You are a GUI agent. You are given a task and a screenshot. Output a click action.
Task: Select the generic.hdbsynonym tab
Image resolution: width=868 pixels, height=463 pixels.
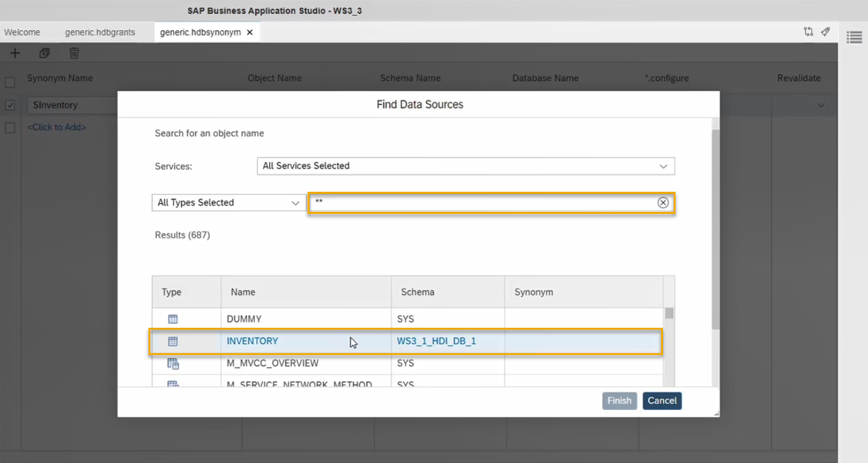point(200,32)
